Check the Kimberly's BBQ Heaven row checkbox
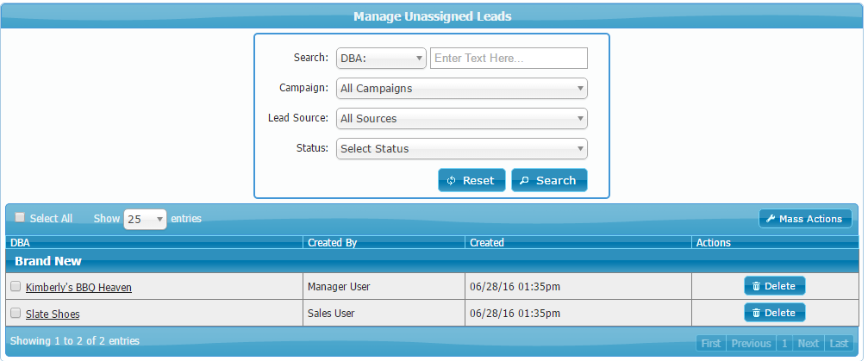Viewport: 868px width, 361px height. point(16,286)
